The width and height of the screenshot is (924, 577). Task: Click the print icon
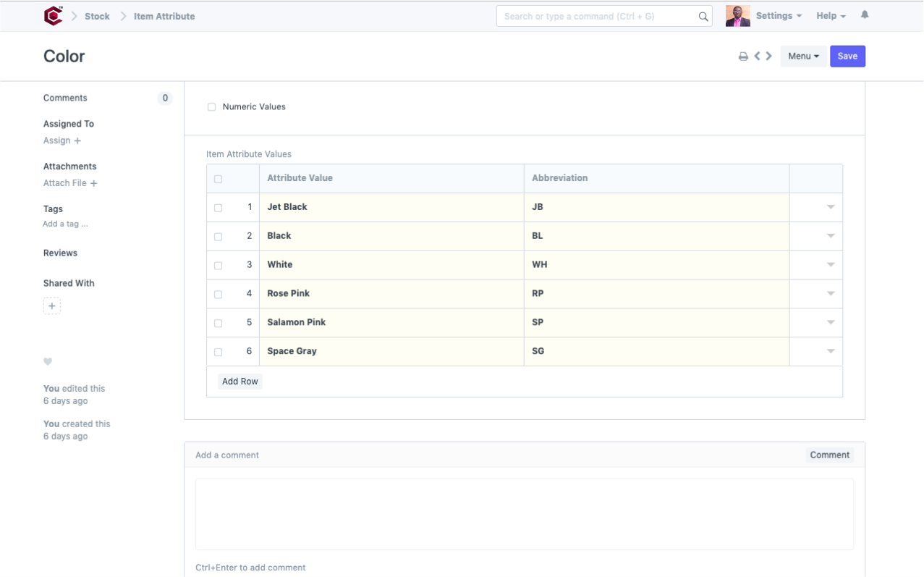[x=743, y=56]
